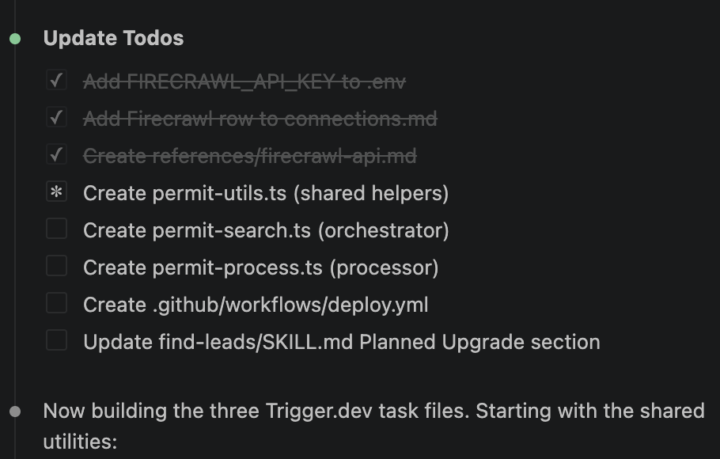The height and width of the screenshot is (459, 720).
Task: Select the completed Create references/firecrawl-api.md item
Action: tap(250, 157)
